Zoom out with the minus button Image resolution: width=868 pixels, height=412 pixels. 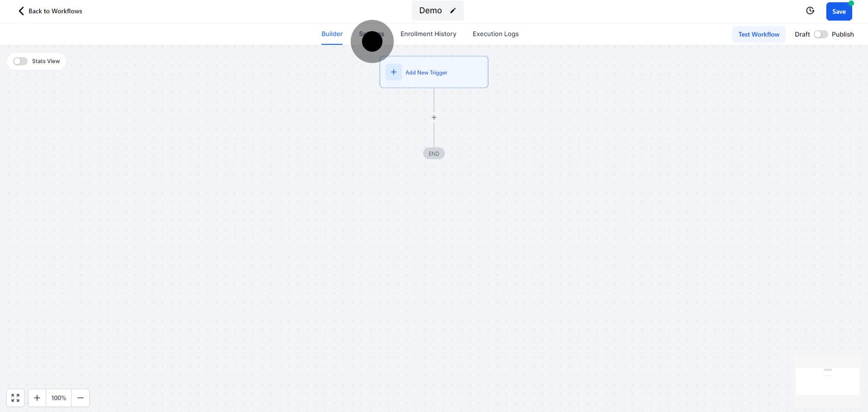tap(81, 398)
